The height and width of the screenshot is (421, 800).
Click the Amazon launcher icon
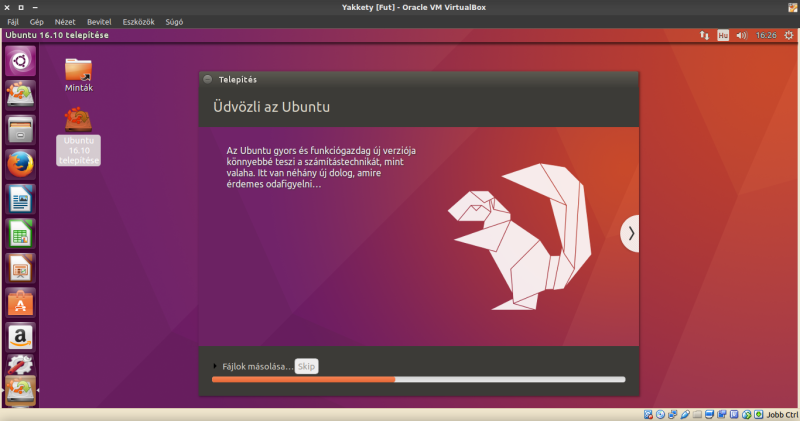(21, 337)
